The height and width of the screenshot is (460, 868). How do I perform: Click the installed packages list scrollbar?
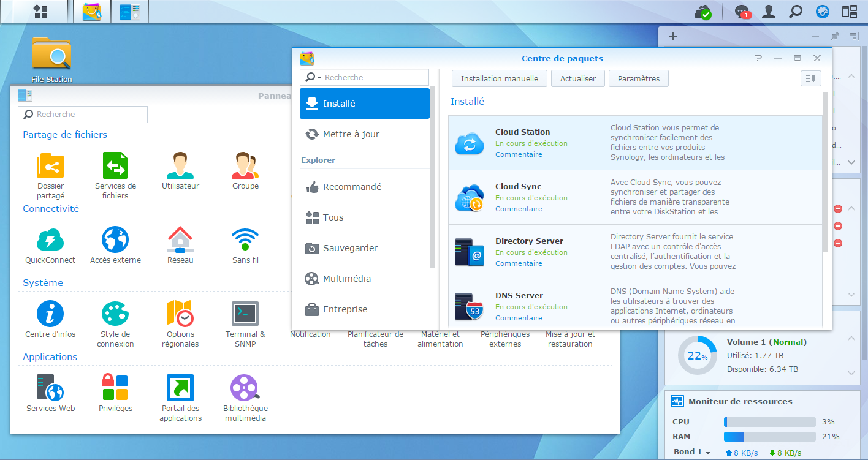coord(825,172)
